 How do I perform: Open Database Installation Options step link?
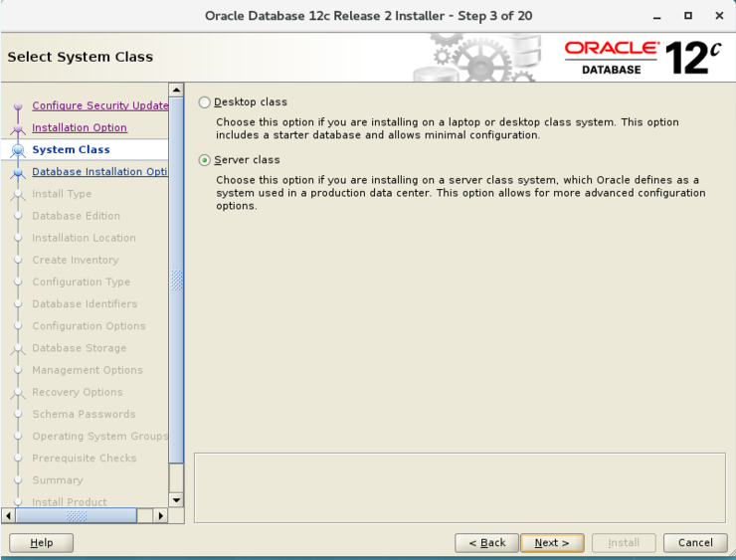[100, 172]
